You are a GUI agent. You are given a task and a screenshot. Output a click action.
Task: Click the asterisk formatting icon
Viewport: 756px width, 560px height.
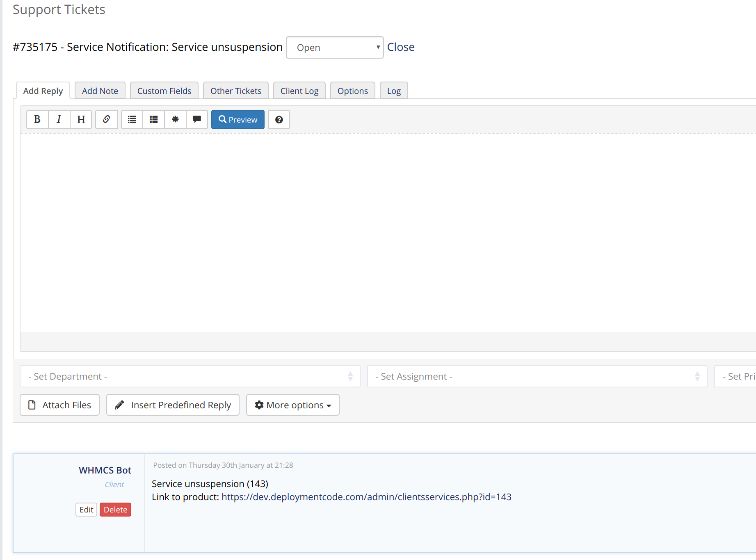175,119
